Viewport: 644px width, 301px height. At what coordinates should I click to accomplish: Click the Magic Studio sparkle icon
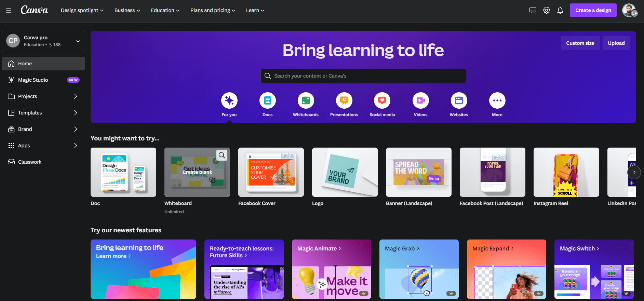[x=11, y=80]
